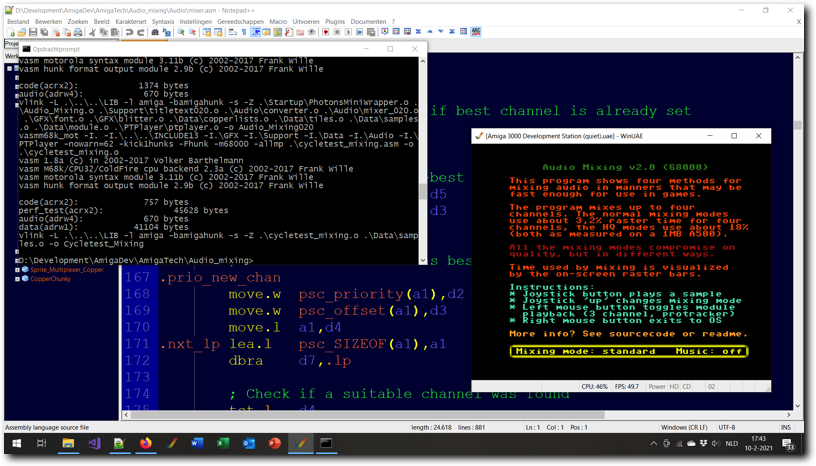Save the current file via toolbar
The image size is (816, 466).
33,32
